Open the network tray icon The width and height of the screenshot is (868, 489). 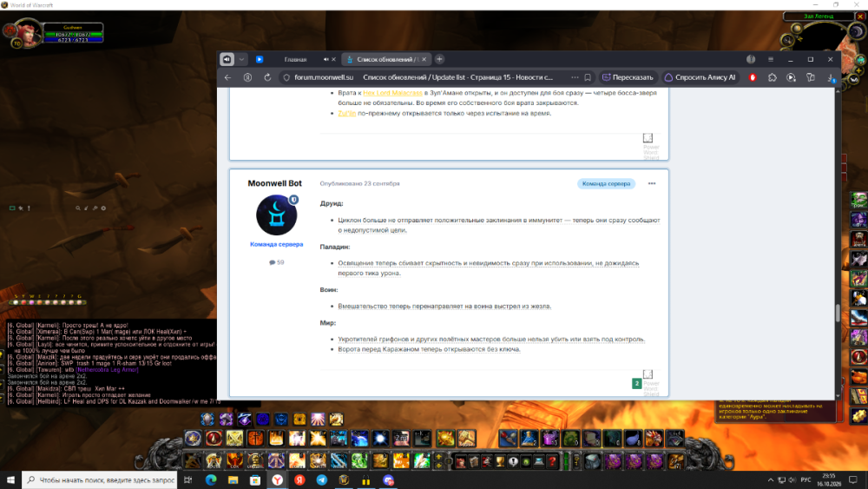(782, 480)
